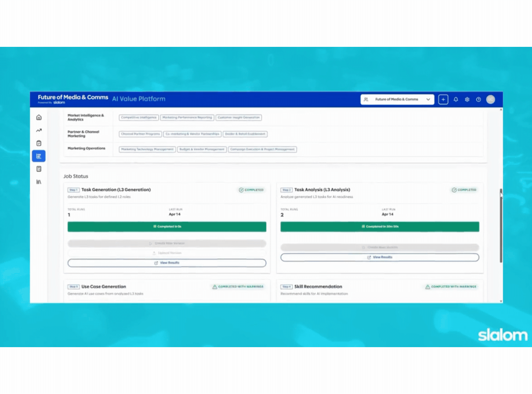Select the Competitive Intelligence tag
Image resolution: width=532 pixels, height=394 pixels.
[x=139, y=117]
